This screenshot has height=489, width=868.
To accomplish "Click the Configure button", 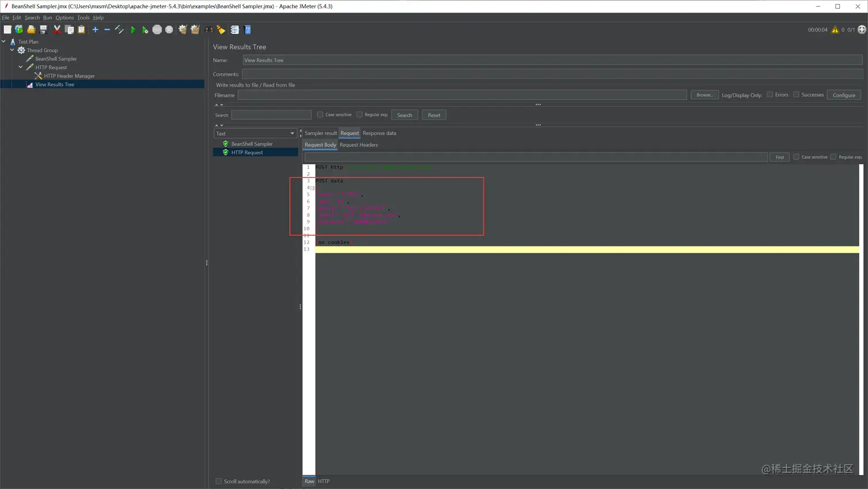I will click(844, 95).
